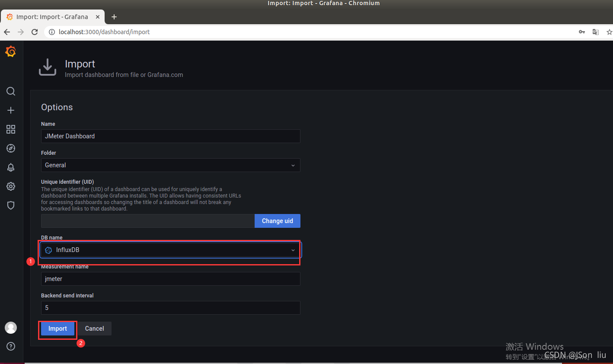This screenshot has width=613, height=364.
Task: Reload the page with refresh icon
Action: pos(35,32)
